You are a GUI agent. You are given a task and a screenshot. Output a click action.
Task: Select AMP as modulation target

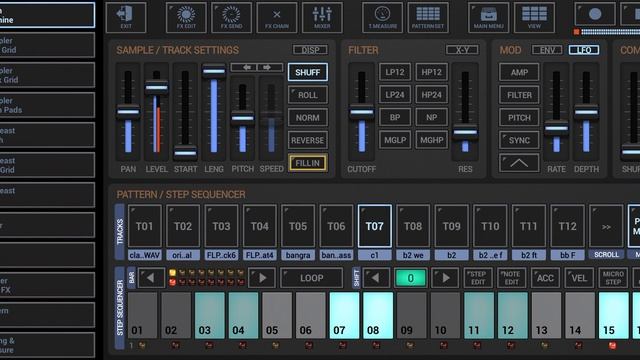pos(519,72)
